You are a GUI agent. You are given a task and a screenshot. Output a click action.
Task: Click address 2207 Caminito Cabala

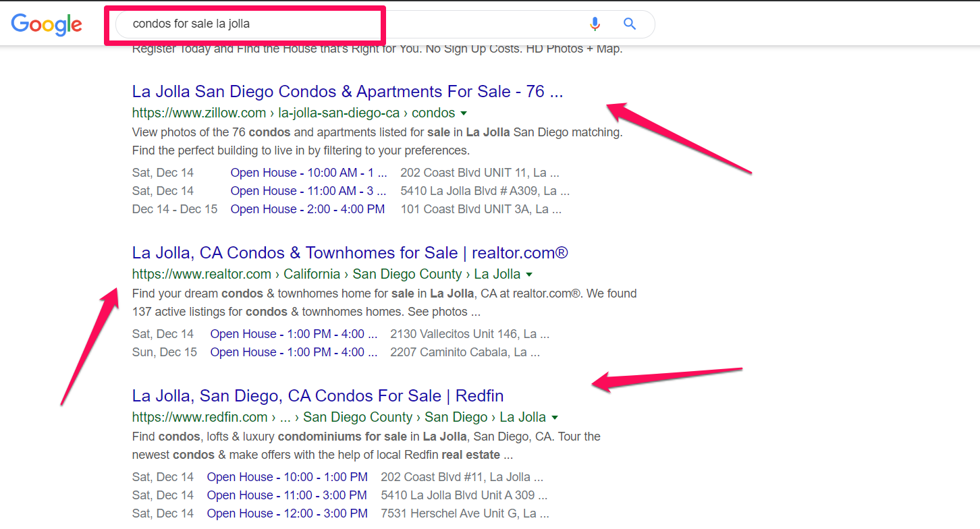(x=465, y=352)
